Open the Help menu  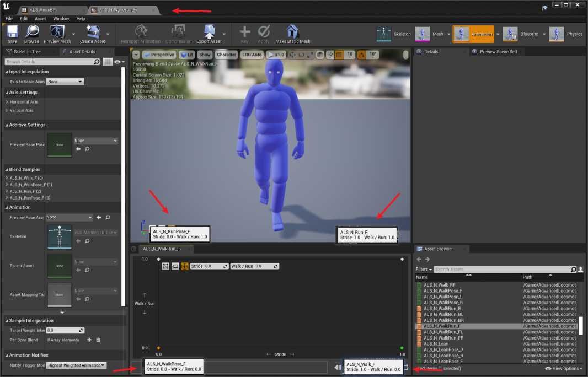(81, 18)
